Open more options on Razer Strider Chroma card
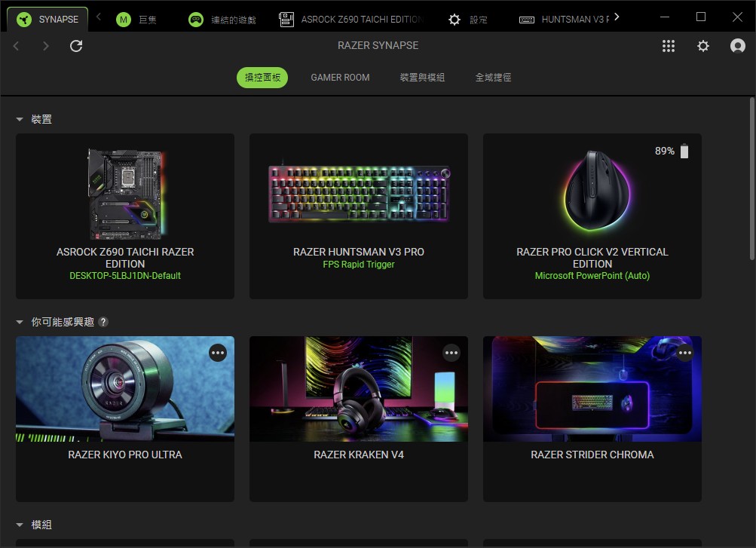756x548 pixels. click(684, 353)
